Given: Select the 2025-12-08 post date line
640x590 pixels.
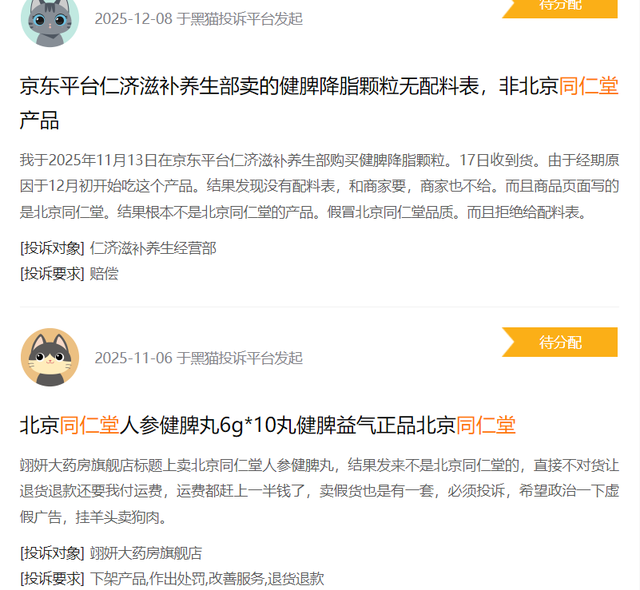Looking at the screenshot, I should coord(199,19).
